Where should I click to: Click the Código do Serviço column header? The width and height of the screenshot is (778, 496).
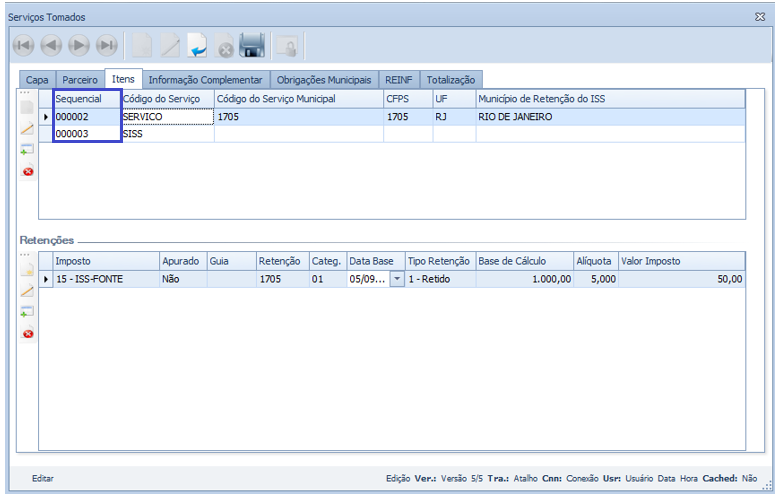[166, 99]
